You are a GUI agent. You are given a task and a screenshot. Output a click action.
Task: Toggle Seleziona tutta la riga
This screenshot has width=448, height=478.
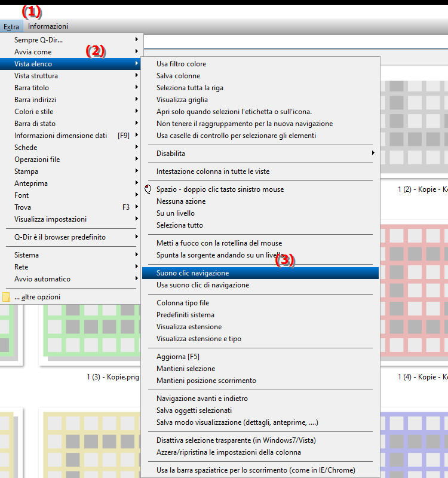260,88
